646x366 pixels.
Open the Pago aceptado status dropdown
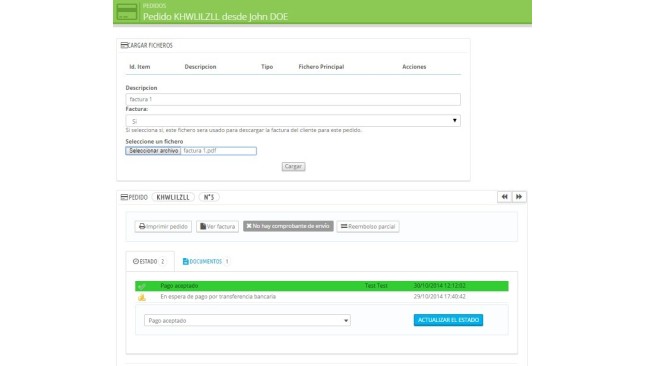247,320
